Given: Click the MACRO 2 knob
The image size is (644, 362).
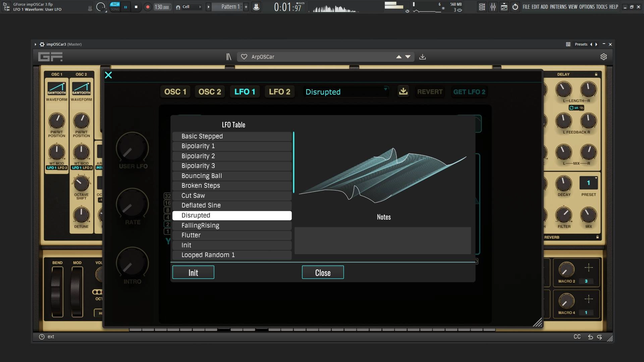Looking at the screenshot, I should [566, 269].
